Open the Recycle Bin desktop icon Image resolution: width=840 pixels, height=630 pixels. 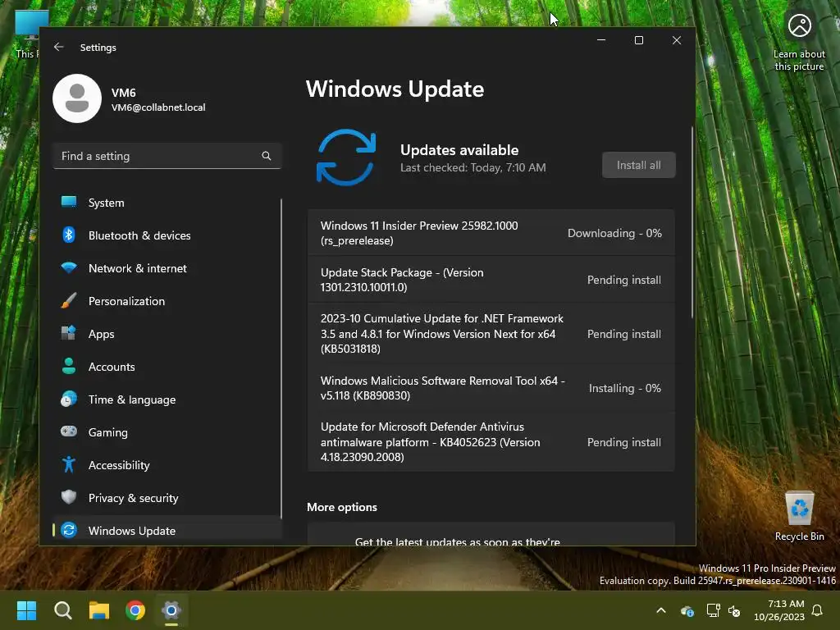point(799,516)
